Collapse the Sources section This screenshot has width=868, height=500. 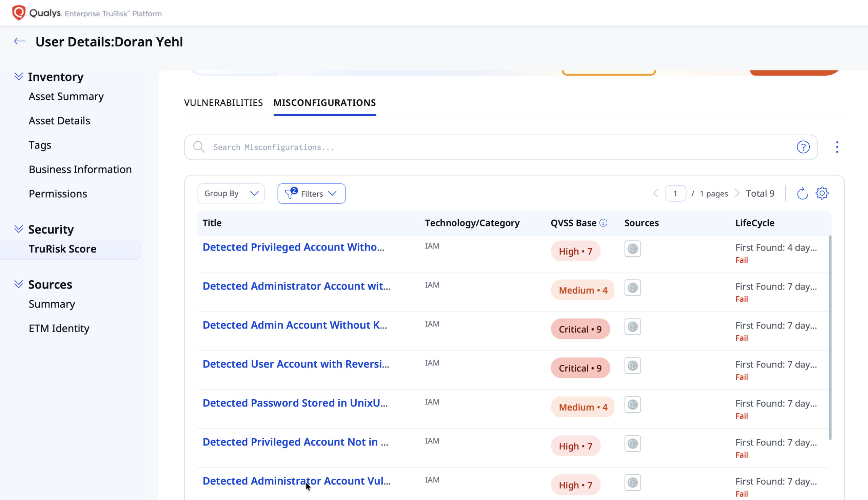coord(19,284)
